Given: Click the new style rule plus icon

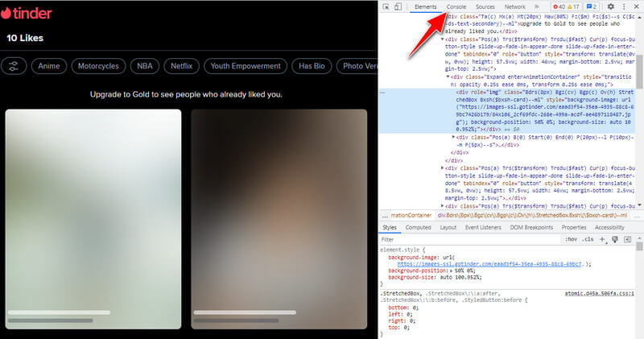Looking at the screenshot, I should tap(602, 239).
